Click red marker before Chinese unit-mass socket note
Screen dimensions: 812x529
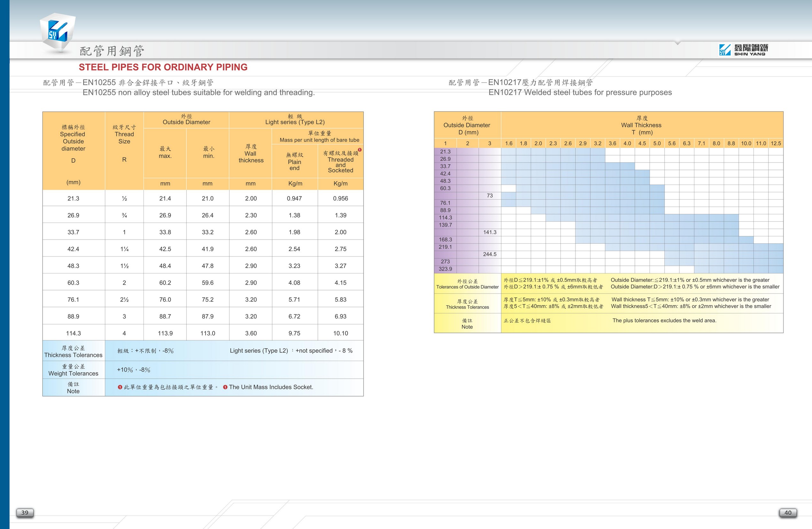(120, 387)
